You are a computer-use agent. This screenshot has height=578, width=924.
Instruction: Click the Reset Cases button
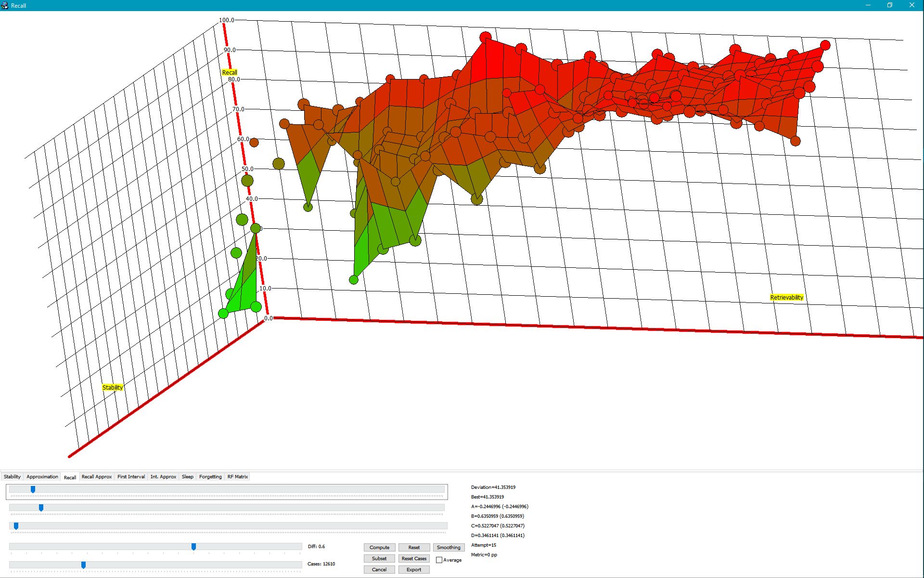point(414,558)
